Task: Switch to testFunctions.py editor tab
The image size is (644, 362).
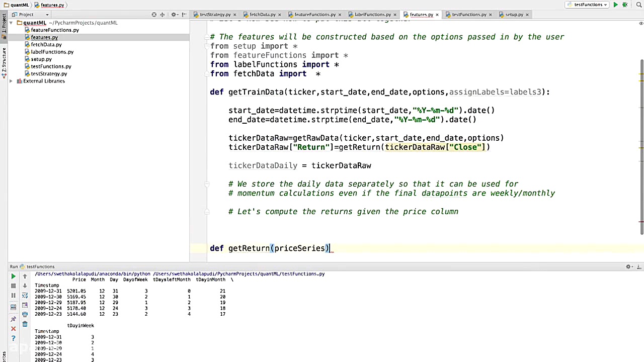Action: [468, 15]
